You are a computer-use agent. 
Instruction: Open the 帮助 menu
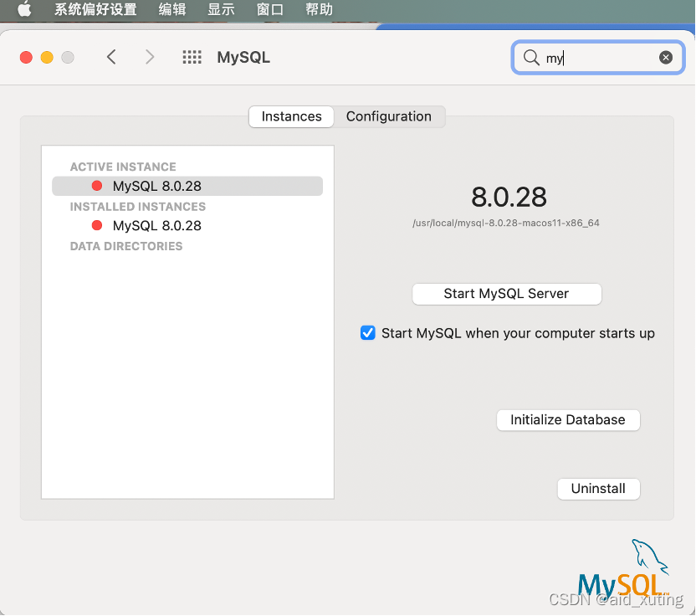click(319, 9)
